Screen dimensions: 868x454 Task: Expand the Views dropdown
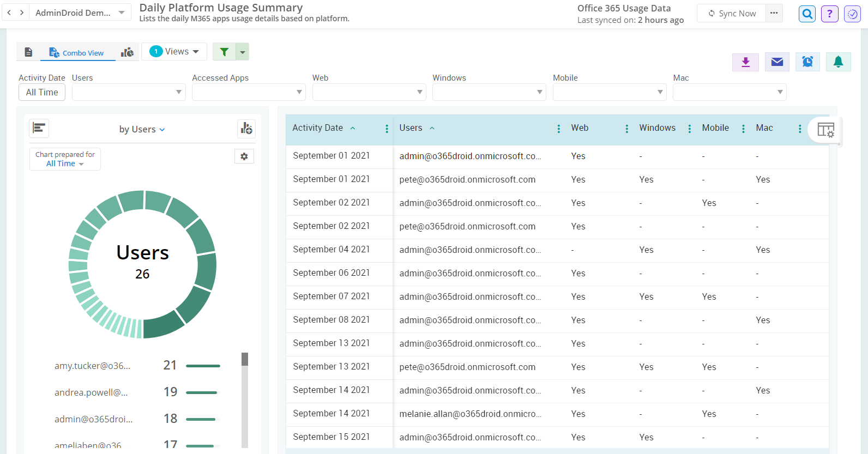click(174, 52)
